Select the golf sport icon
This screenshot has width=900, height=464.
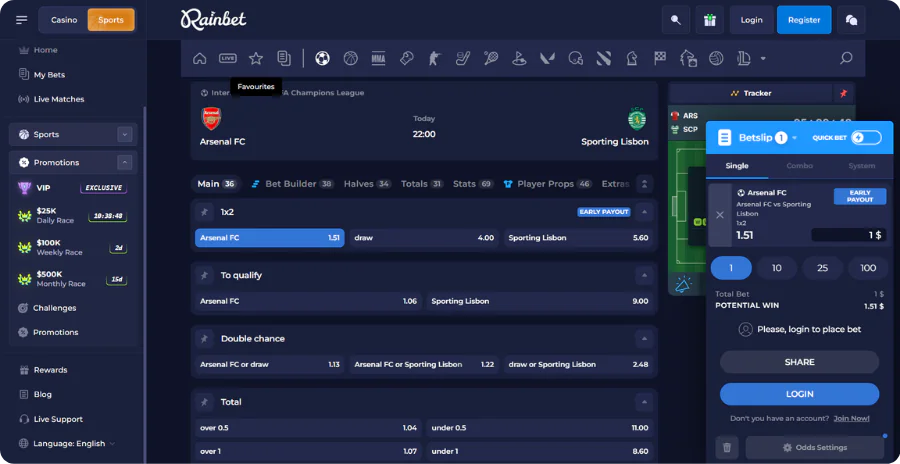519,58
